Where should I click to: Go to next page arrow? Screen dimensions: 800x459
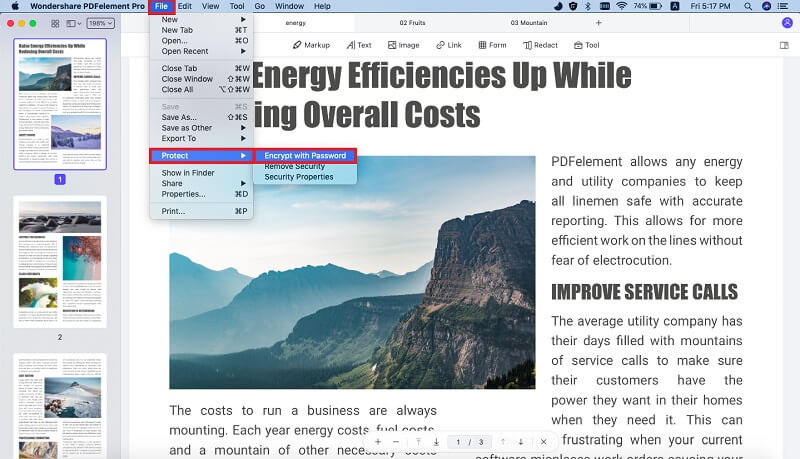[x=520, y=442]
